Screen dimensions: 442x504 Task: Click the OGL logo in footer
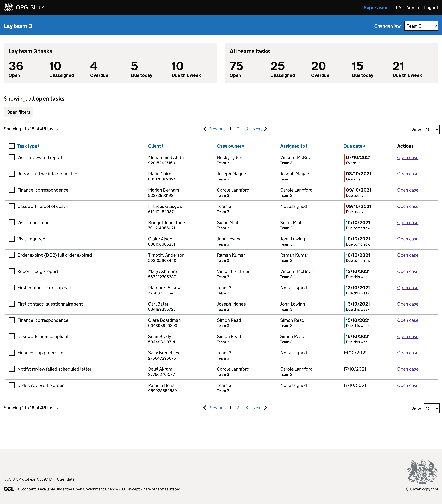pyautogui.click(x=9, y=489)
